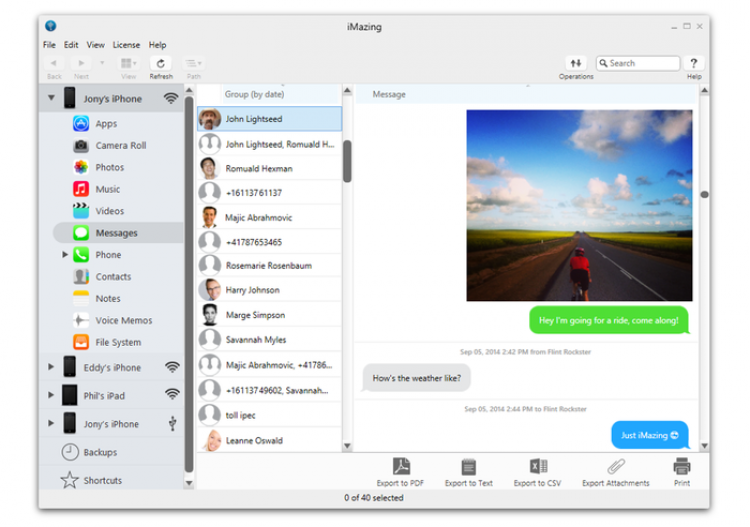The image size is (750, 527).
Task: Select Leanne Oswald conversation
Action: (x=270, y=440)
